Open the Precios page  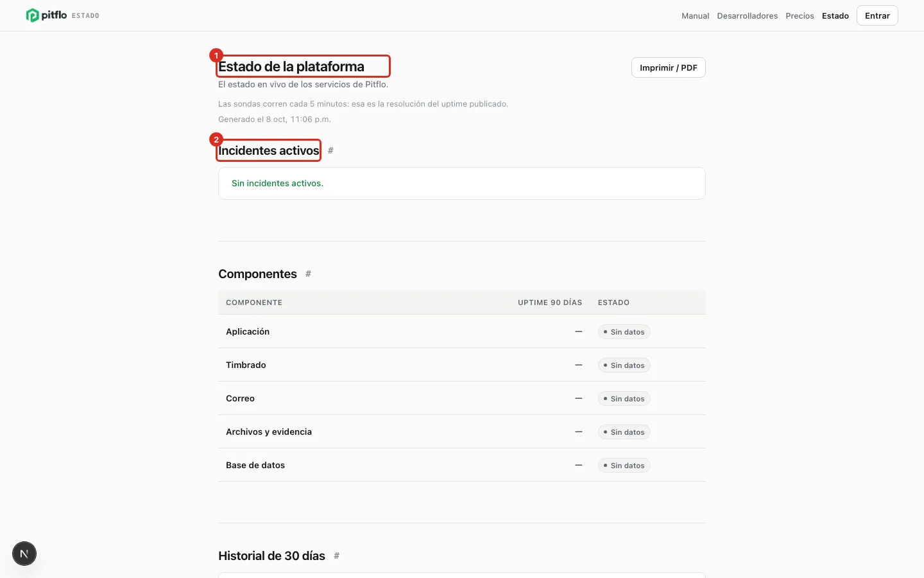pos(800,15)
